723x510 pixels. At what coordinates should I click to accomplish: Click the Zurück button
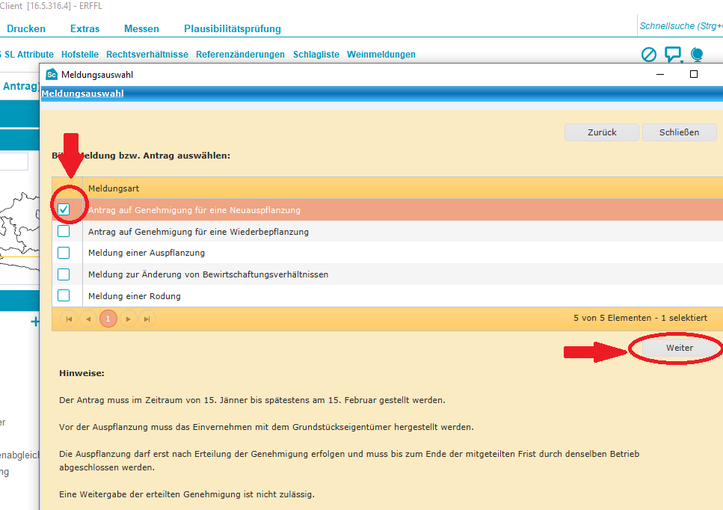pyautogui.click(x=602, y=132)
